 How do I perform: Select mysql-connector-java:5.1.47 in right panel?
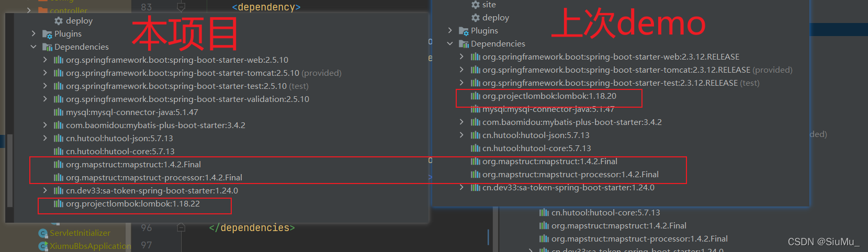click(548, 109)
